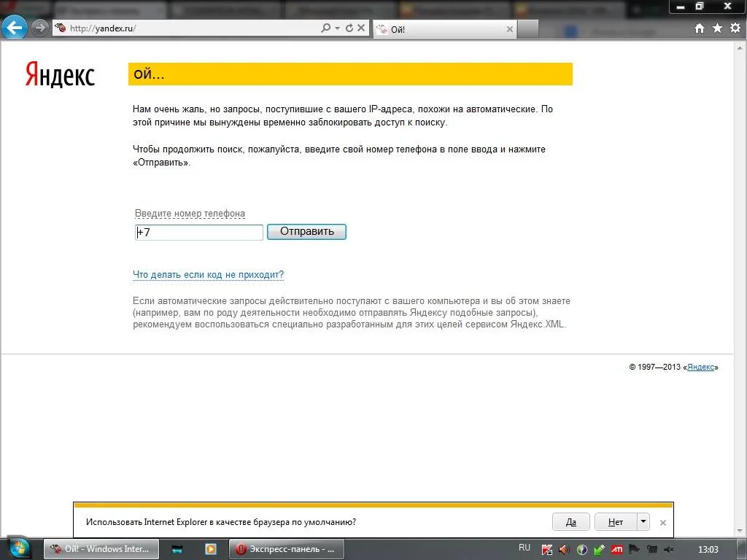The width and height of the screenshot is (747, 560).
Task: Click the RU language indicator
Action: tap(525, 548)
